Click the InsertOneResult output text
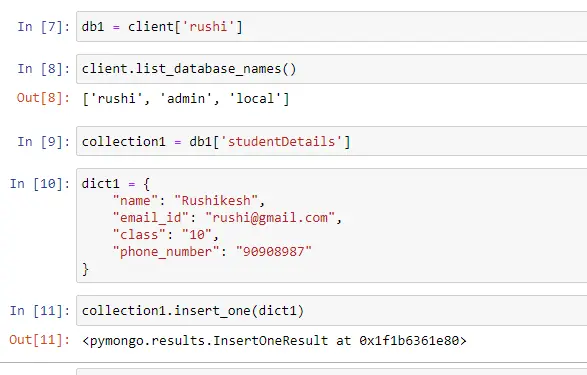587x375 pixels. (274, 341)
